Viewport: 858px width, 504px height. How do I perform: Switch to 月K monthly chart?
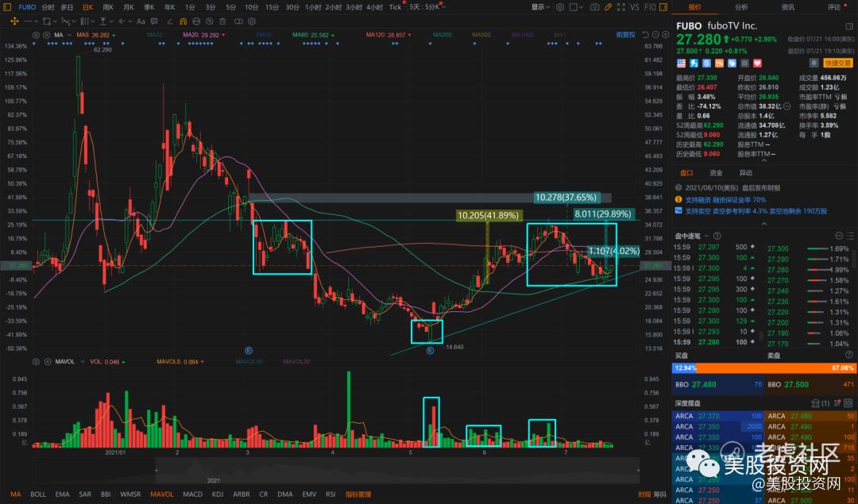pyautogui.click(x=128, y=7)
